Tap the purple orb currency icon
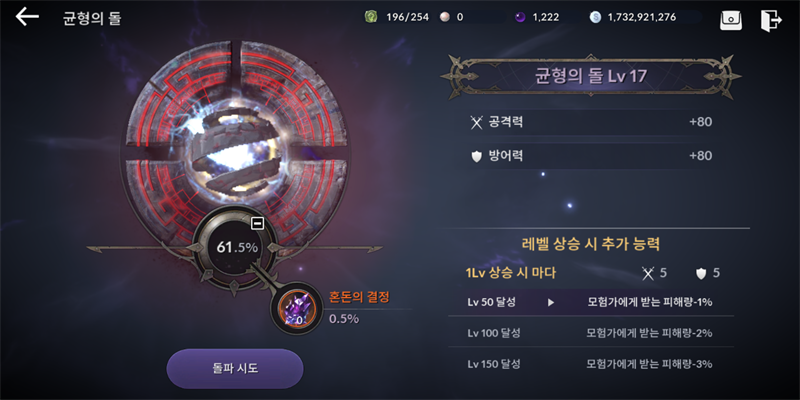Viewport: 800px width, 400px height. coord(520,17)
